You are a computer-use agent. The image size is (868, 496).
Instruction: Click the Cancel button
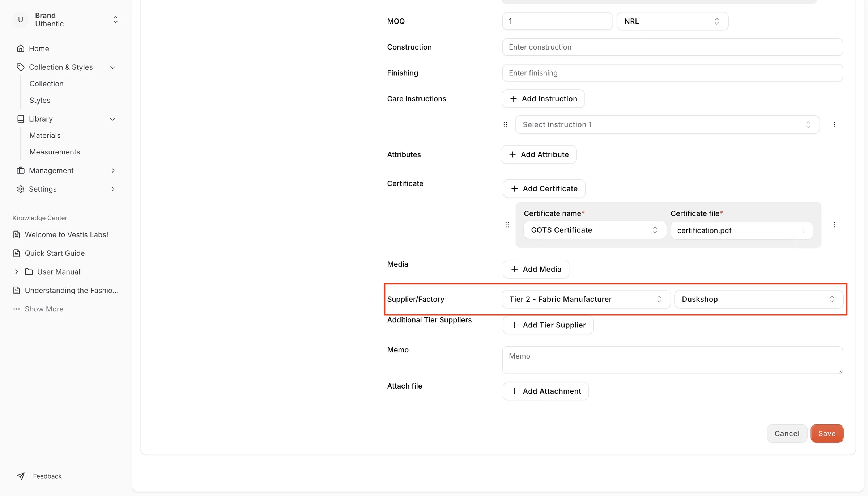[x=787, y=433]
